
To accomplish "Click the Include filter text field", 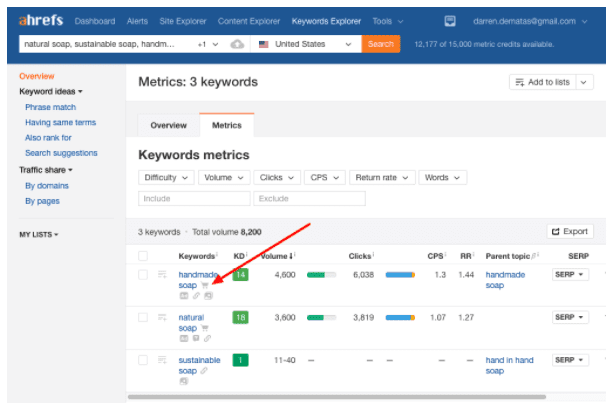I will pyautogui.click(x=193, y=198).
